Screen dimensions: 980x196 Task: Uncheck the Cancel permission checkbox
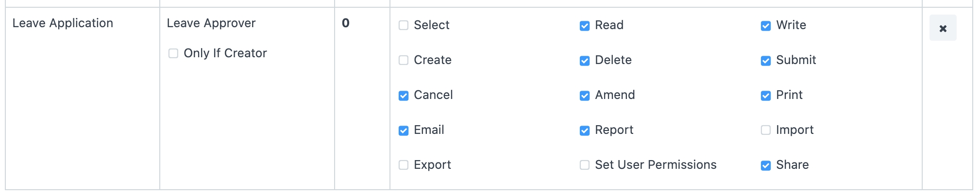coord(404,95)
